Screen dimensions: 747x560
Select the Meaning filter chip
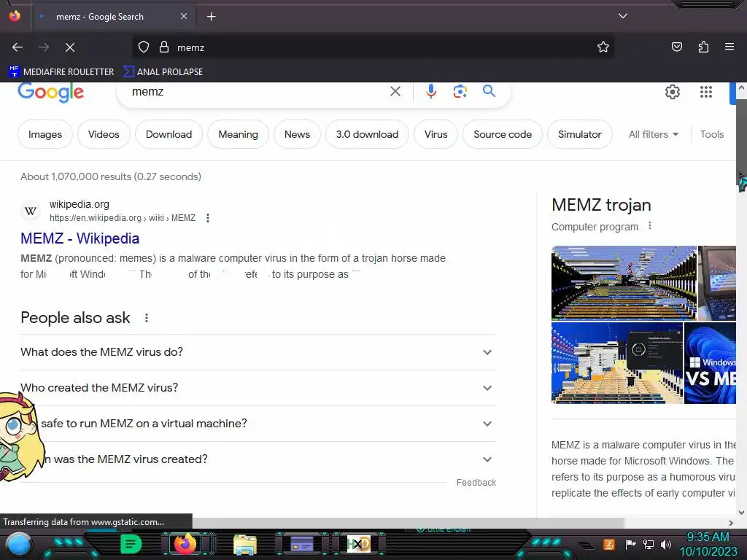pyautogui.click(x=239, y=134)
